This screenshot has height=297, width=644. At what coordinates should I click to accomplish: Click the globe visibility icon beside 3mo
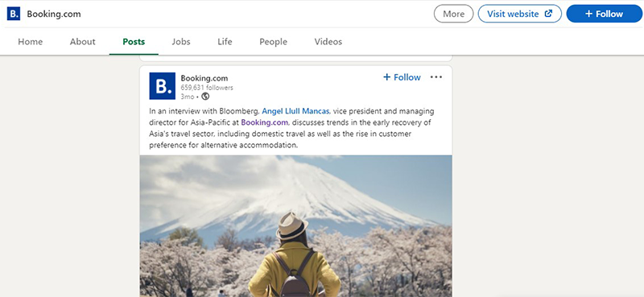(x=205, y=97)
